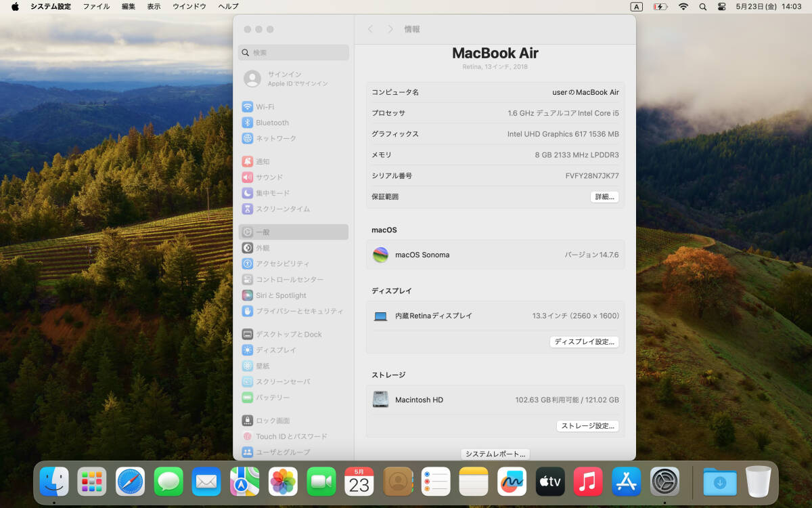
Task: Open Calendar from the Dock
Action: [x=359, y=482]
